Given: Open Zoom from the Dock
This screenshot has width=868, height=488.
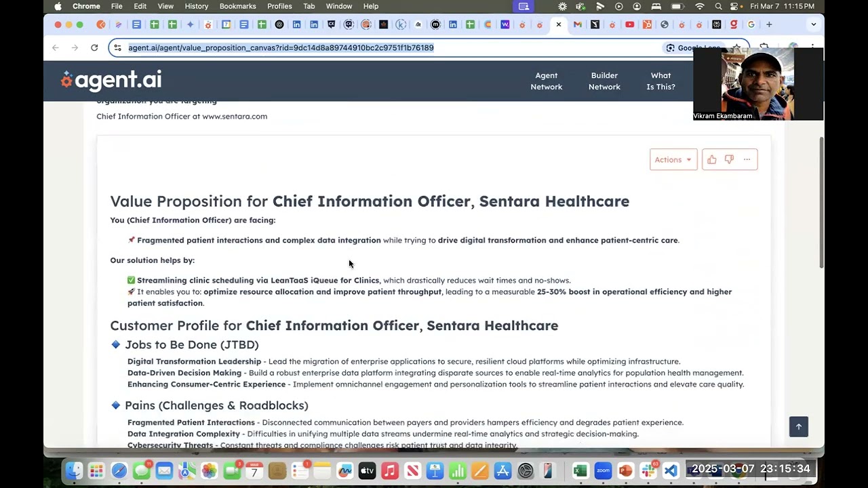Looking at the screenshot, I should click(x=603, y=470).
